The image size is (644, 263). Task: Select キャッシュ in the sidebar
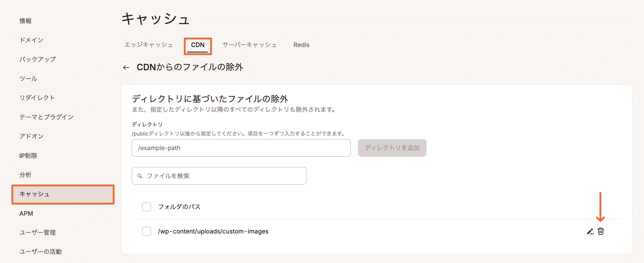click(x=34, y=194)
